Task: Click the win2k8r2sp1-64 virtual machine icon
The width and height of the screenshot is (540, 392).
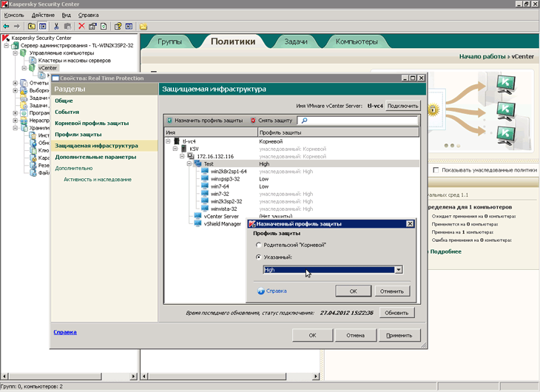Action: 205,171
